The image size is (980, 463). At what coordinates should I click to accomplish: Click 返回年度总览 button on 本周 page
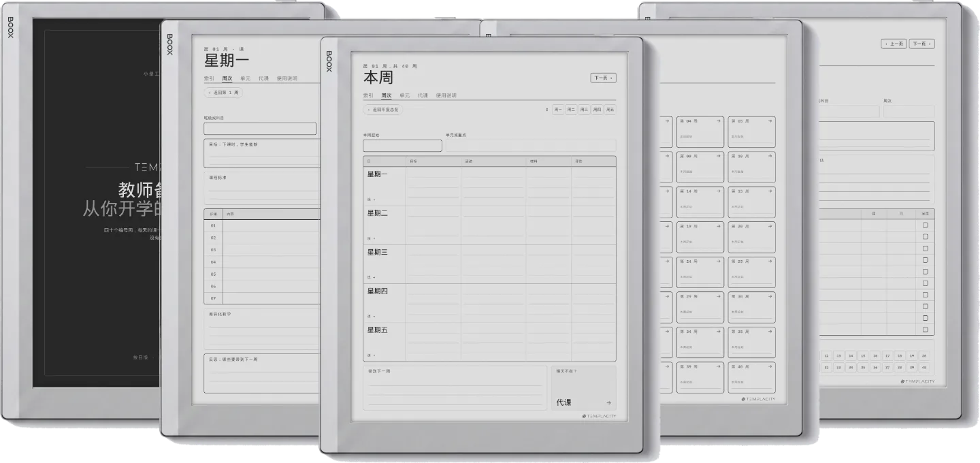click(x=382, y=110)
